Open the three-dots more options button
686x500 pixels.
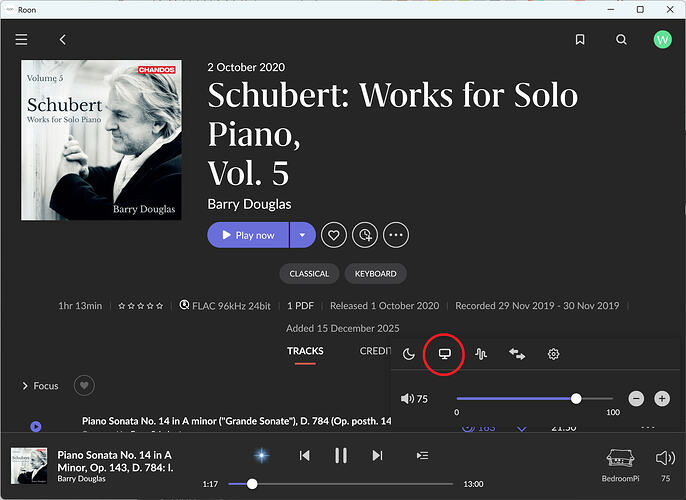pos(396,235)
